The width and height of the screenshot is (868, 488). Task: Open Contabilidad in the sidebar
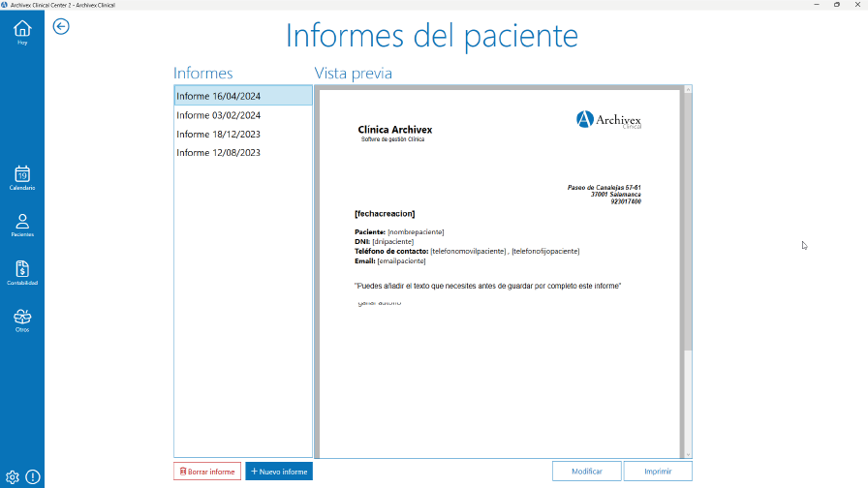22,272
